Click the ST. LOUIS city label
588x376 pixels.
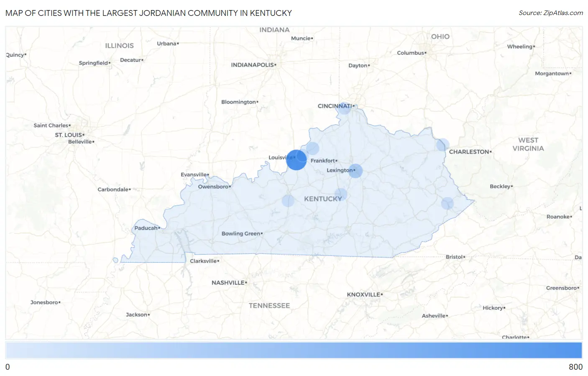(x=69, y=135)
